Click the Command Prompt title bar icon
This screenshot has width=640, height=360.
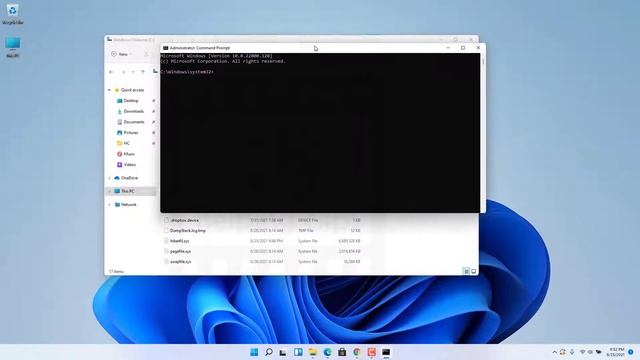click(x=165, y=48)
